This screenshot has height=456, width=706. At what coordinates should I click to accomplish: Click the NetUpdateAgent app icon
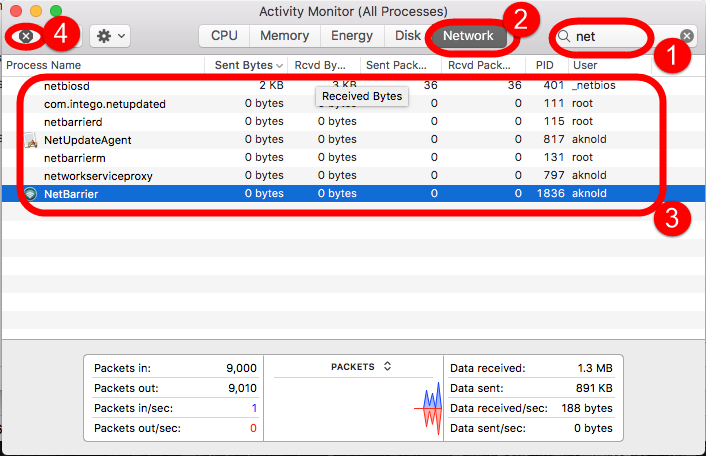click(30, 140)
